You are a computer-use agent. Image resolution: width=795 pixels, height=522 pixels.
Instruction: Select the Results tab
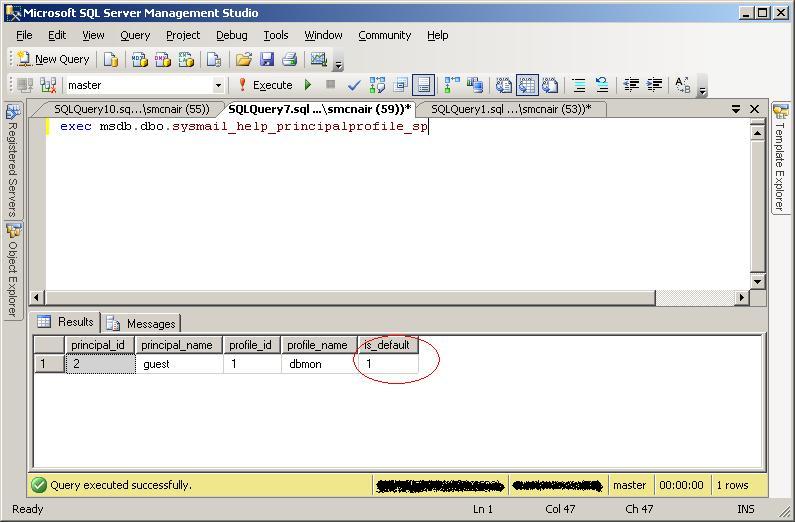(x=66, y=322)
